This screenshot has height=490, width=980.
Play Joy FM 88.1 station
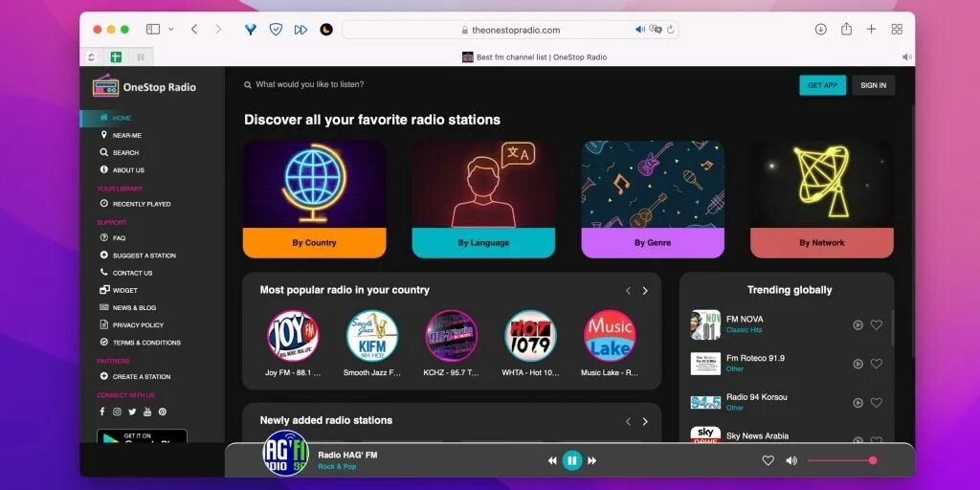[293, 336]
